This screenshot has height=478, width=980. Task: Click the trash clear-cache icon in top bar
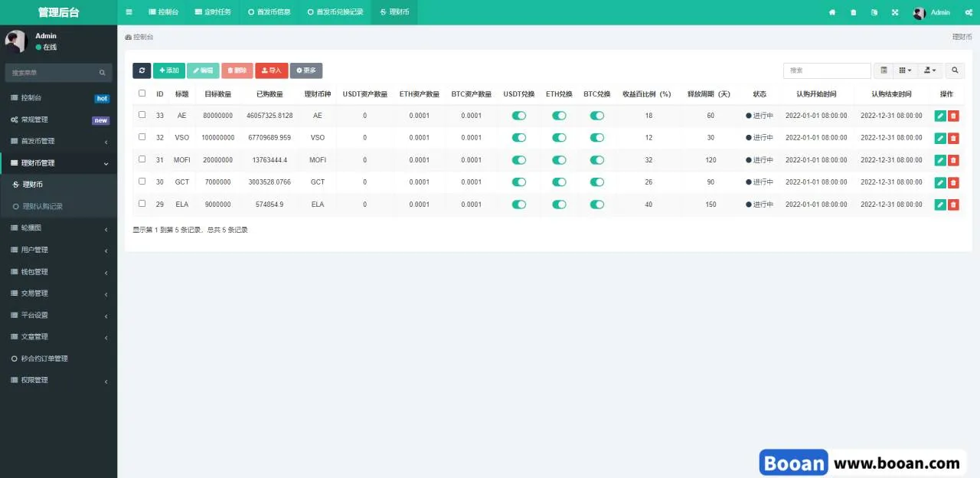pos(854,12)
